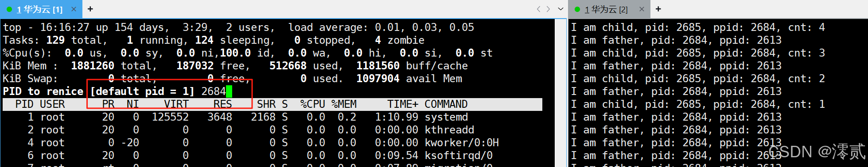Click the 'KiB Mem :' label
Screen dimensions: 868x167
31,66
